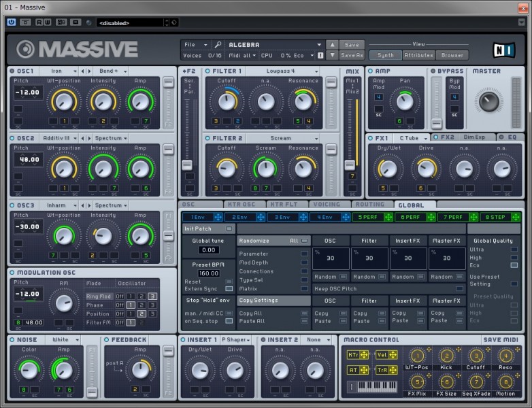Open Filter 1 Lowpass 4 type dropdown
Image resolution: width=532 pixels, height=408 pixels.
(x=283, y=71)
